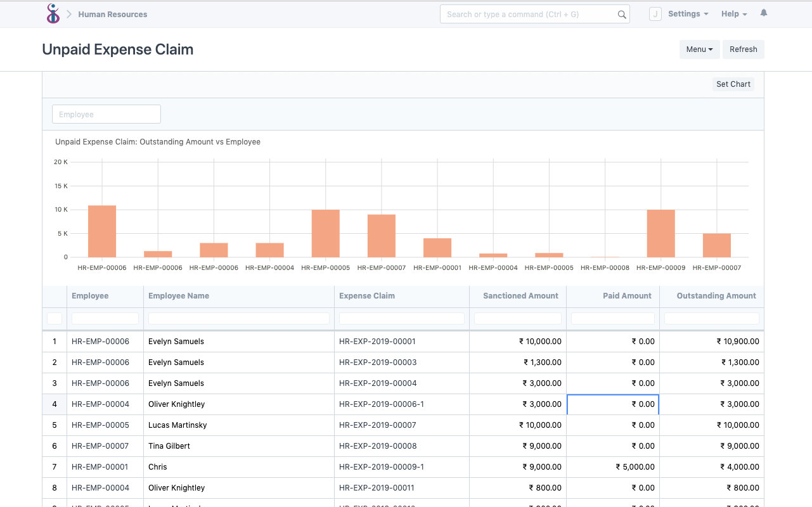Image resolution: width=812 pixels, height=507 pixels.
Task: Click the ERPNext logo icon
Action: click(53, 13)
